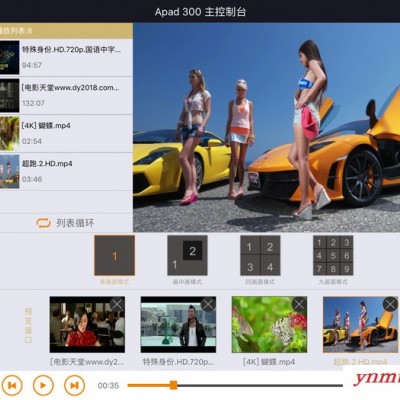The image size is (400, 400).
Task: Click the 00:35 elapsed time label
Action: 108,386
